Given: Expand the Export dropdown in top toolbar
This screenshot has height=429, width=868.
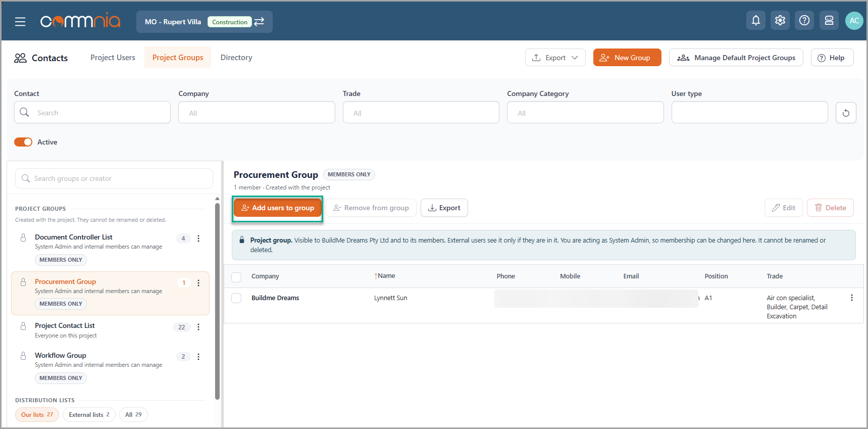Looking at the screenshot, I should 555,58.
